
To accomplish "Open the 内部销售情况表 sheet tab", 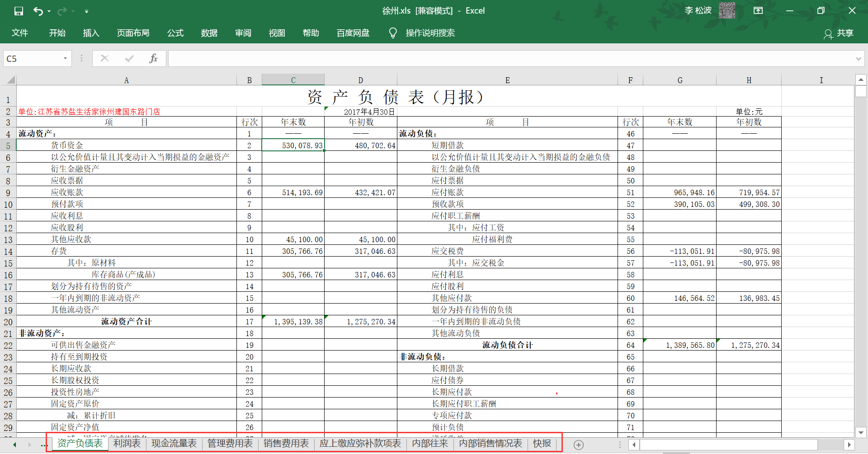I will 491,444.
